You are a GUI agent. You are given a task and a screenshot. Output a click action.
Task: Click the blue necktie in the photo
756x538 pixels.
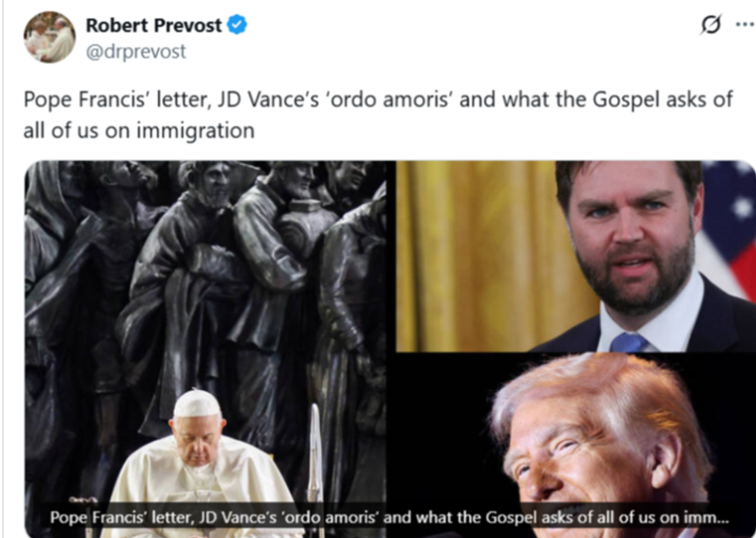tap(628, 342)
